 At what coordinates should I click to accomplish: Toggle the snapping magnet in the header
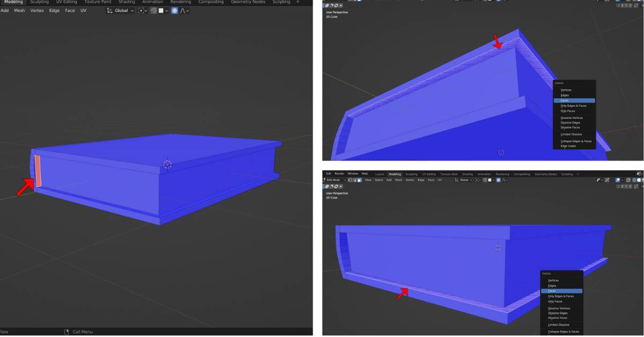coord(153,10)
